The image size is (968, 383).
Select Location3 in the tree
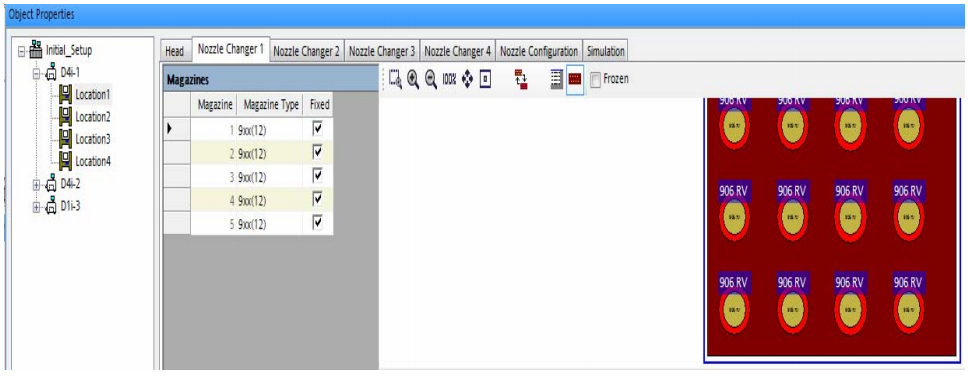click(93, 139)
